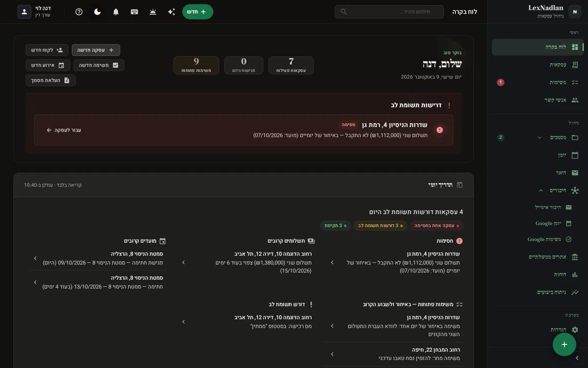The image size is (588, 368).
Task: Collapse the sidebar with bottom chevron
Action: click(x=577, y=358)
